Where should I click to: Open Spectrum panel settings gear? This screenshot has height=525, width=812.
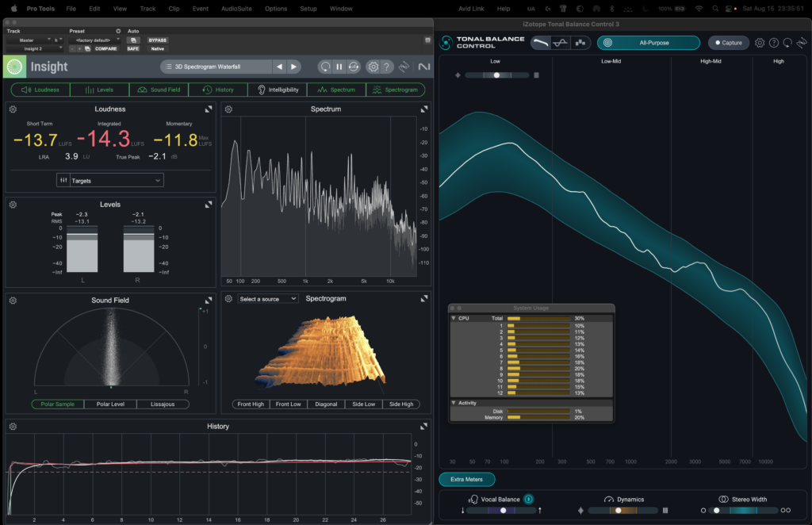click(228, 109)
